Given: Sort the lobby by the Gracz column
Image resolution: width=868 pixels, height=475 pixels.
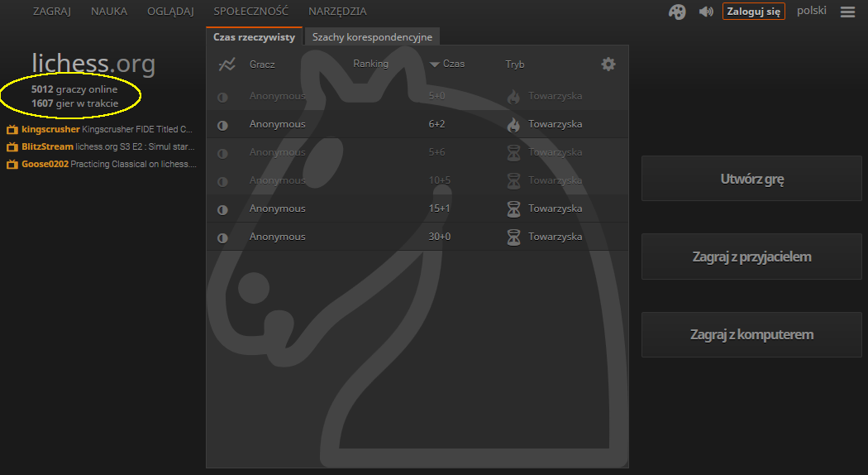Looking at the screenshot, I should pos(262,65).
